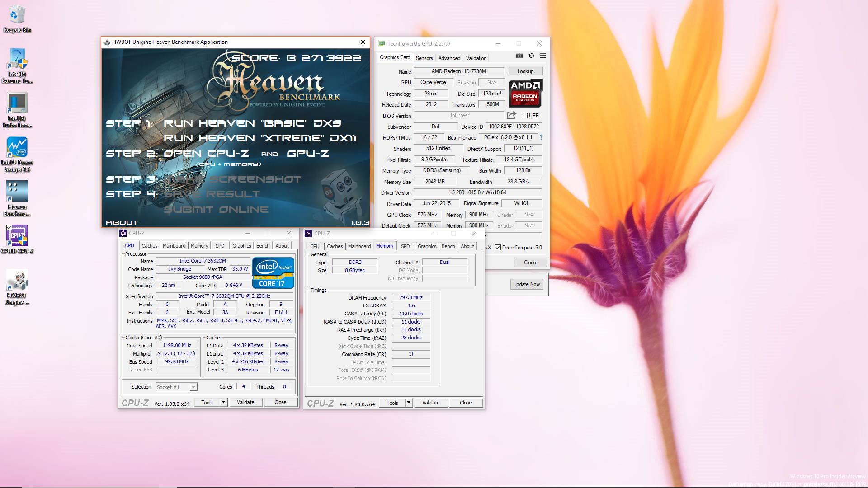
Task: Open CPUID CPU-Z desktop shortcut
Action: (17, 239)
